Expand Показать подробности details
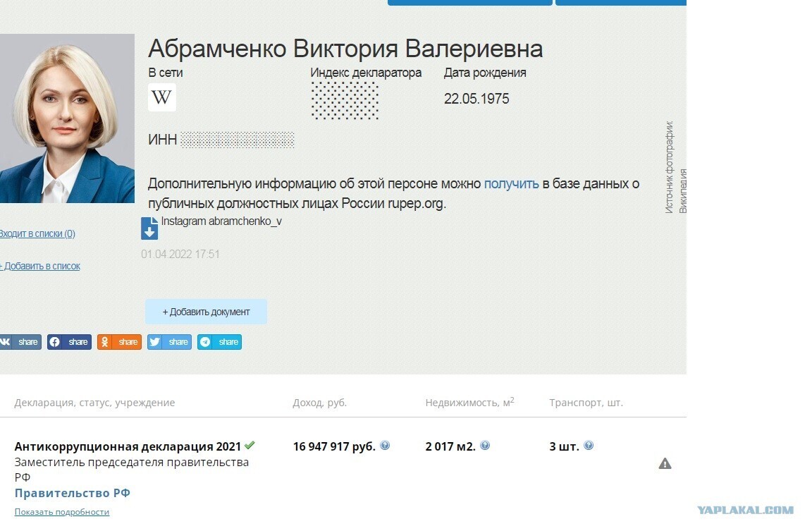This screenshot has height=531, width=812. click(62, 512)
